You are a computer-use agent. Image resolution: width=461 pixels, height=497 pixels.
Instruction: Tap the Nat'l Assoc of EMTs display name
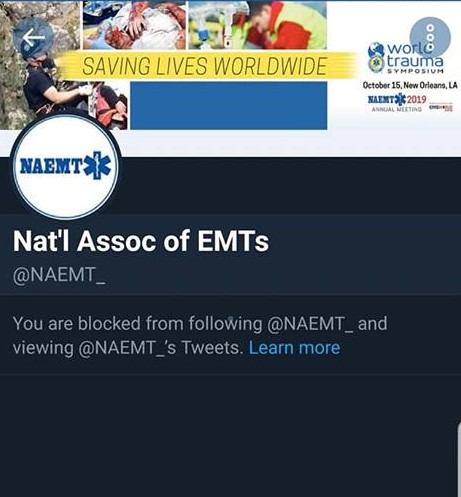[x=141, y=241]
